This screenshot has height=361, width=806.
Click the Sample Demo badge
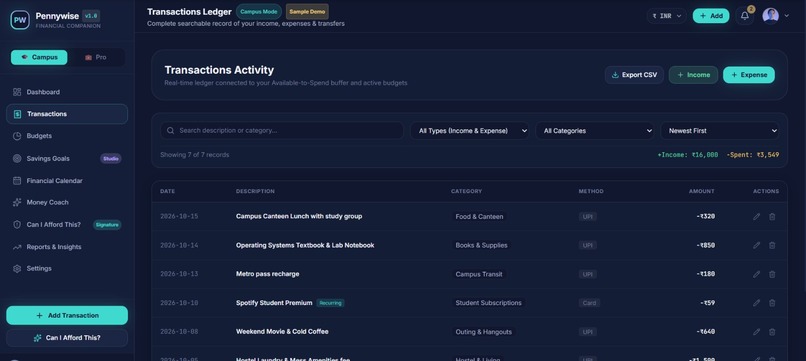[x=307, y=11]
